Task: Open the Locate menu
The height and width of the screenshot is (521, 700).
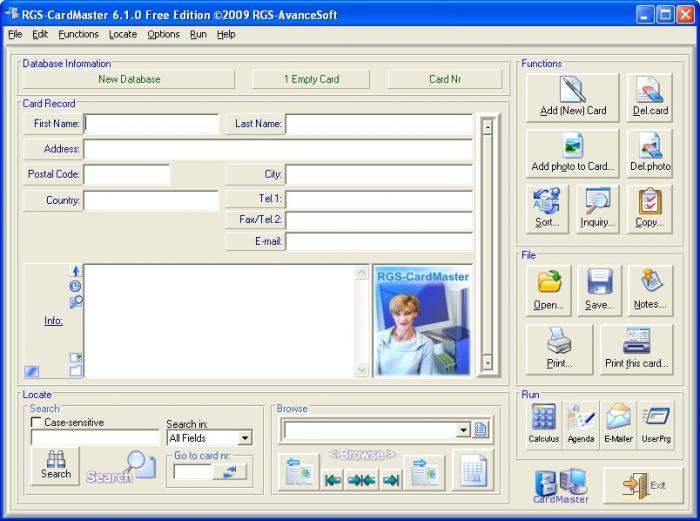Action: click(x=123, y=34)
